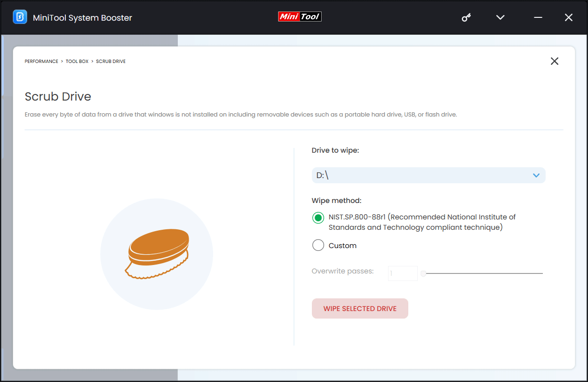Select the NIST.SP.800-88r1 wipe method

pos(318,218)
